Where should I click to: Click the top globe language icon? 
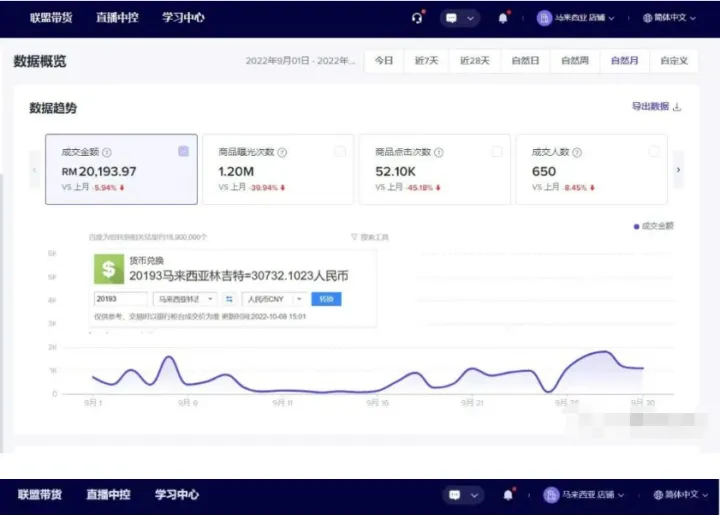(647, 18)
